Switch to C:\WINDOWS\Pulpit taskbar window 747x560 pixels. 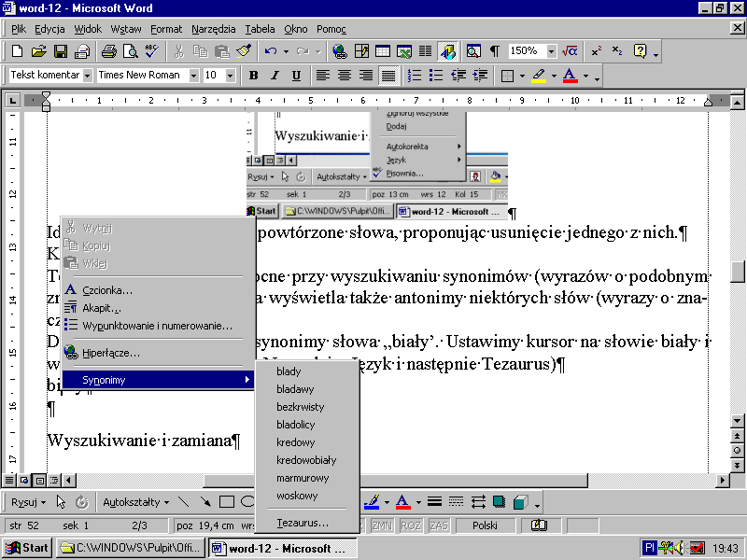(x=131, y=548)
